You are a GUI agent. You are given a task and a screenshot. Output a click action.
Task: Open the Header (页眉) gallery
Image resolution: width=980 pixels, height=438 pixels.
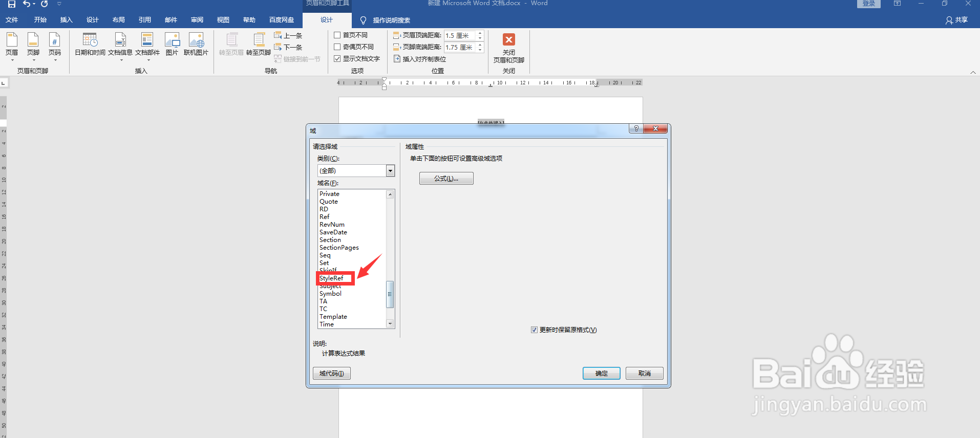click(12, 47)
